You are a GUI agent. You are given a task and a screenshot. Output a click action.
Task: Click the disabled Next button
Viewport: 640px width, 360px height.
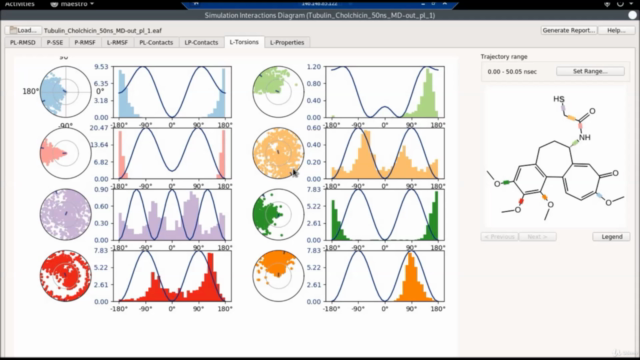537,237
